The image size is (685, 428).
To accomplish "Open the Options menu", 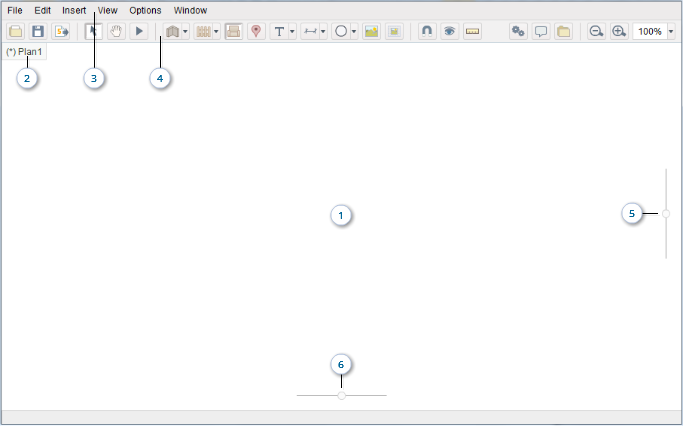I will 145,10.
